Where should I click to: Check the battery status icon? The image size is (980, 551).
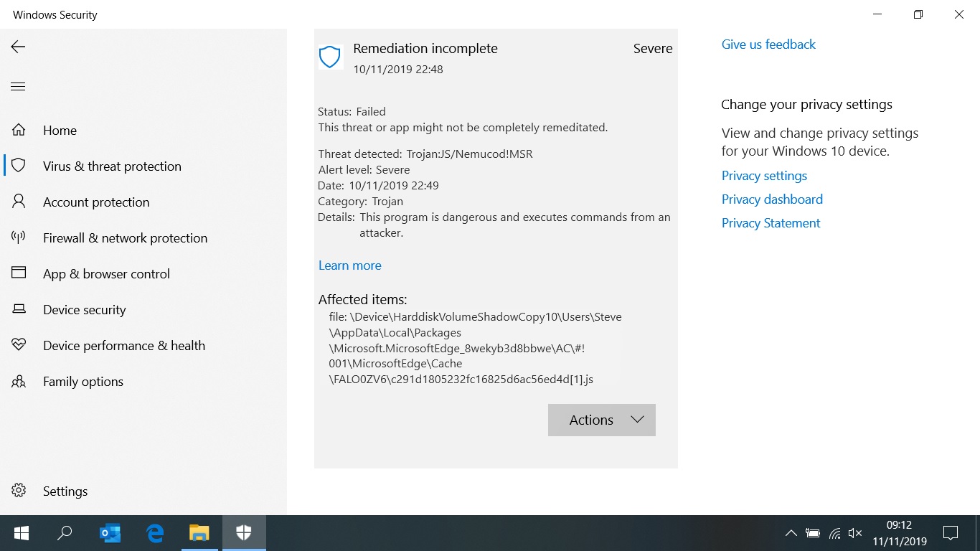tap(812, 533)
